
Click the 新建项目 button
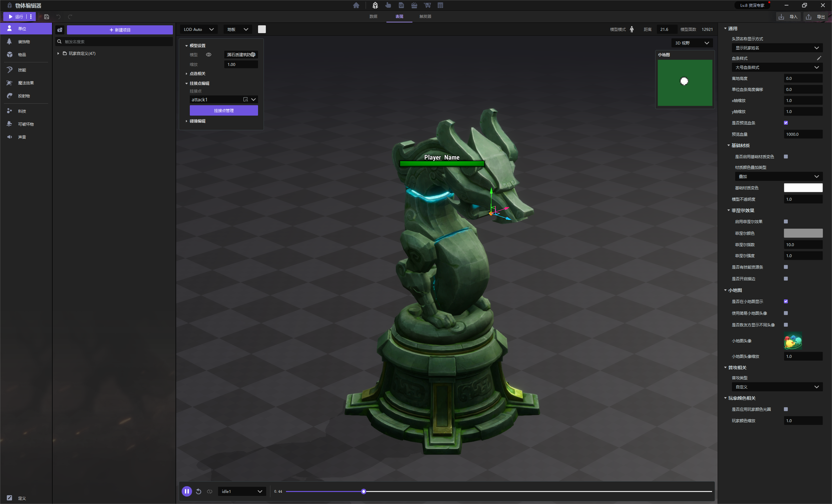120,30
